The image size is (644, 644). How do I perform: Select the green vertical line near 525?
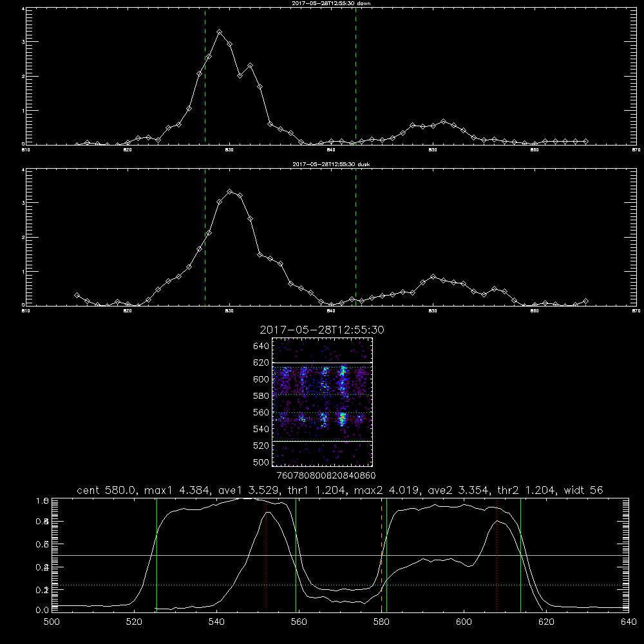[x=156, y=555]
